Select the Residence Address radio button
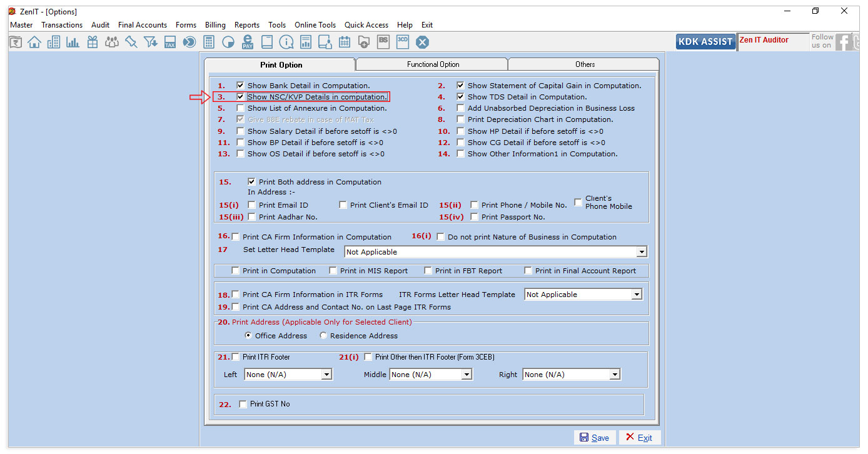Viewport: 868px width, 454px height. (323, 336)
